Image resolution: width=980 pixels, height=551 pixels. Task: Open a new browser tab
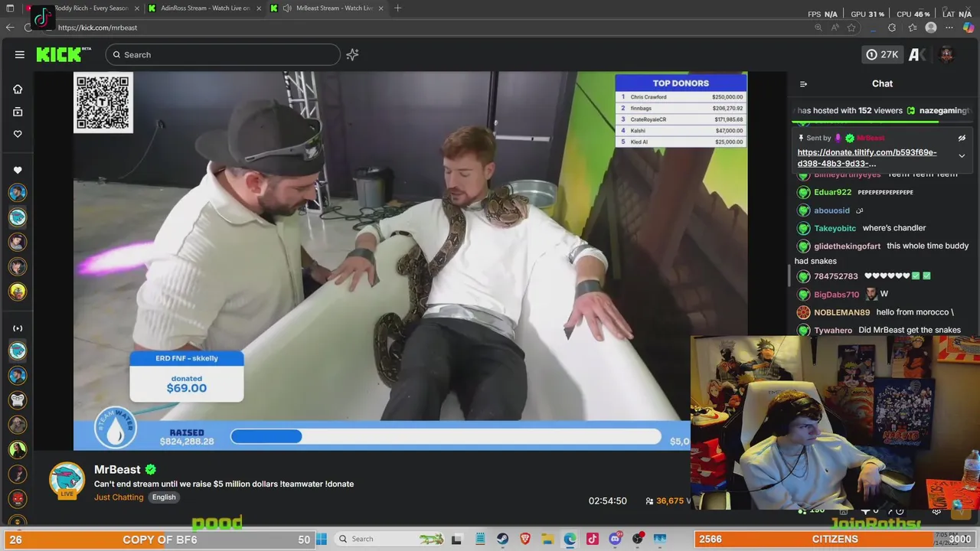pos(397,8)
